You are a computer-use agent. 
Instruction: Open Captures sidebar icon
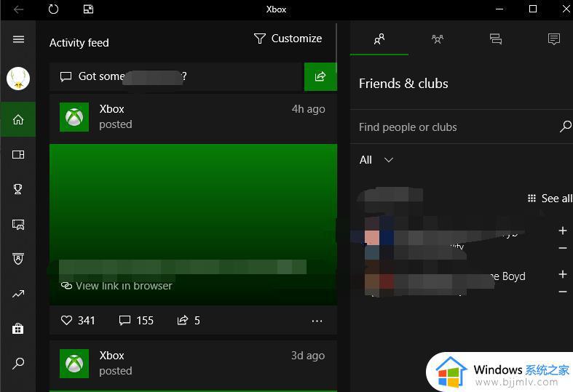(18, 224)
